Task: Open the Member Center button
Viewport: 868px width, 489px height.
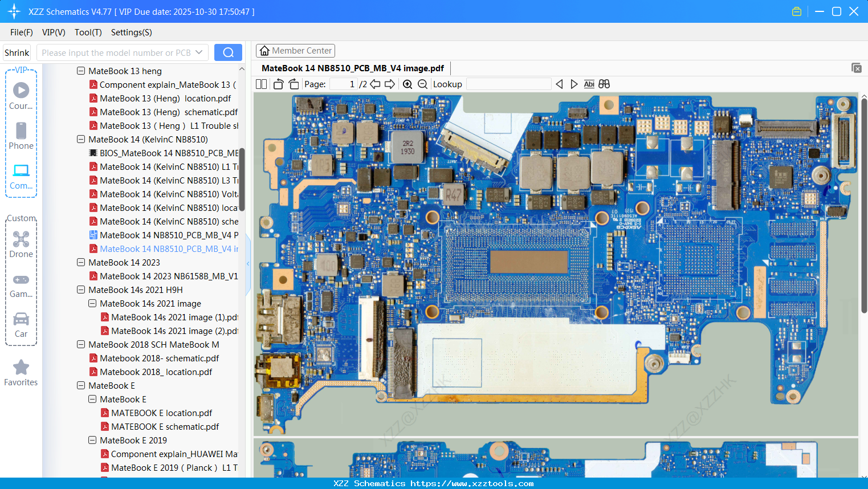Action: coord(295,51)
